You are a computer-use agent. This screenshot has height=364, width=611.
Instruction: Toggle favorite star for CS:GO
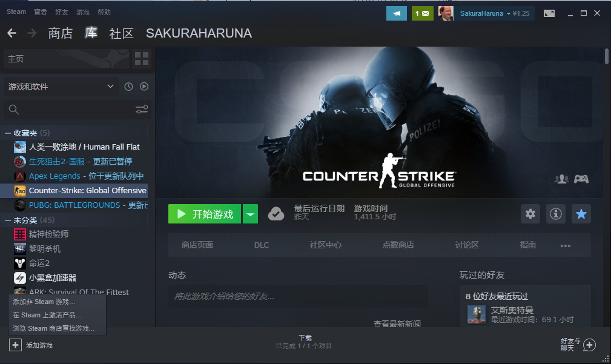tap(581, 214)
